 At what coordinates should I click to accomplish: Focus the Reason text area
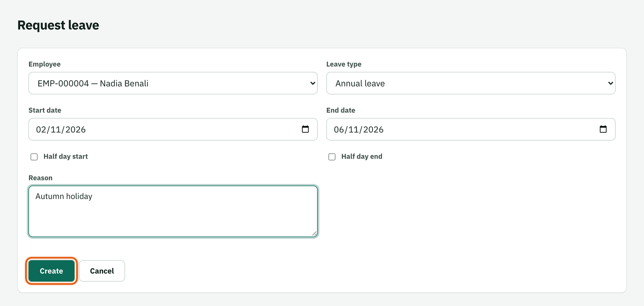click(173, 211)
